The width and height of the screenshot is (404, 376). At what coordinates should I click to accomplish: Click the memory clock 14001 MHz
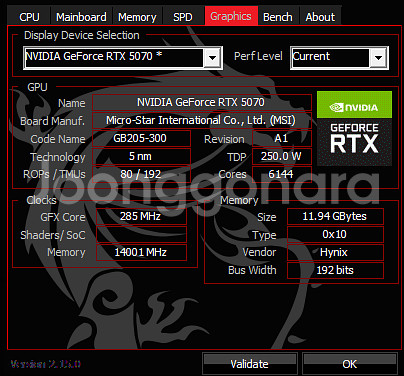pos(141,252)
